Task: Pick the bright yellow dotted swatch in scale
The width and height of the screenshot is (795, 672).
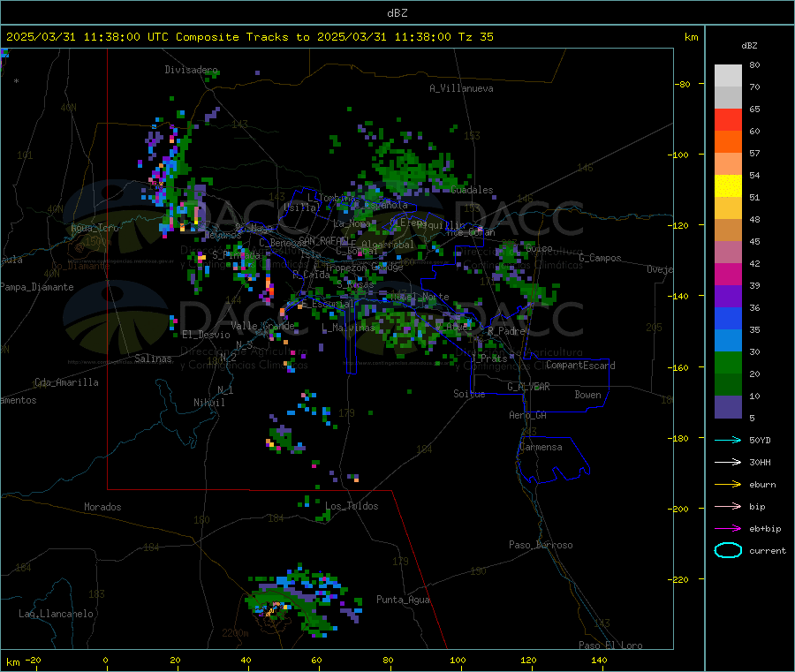Action: point(728,186)
